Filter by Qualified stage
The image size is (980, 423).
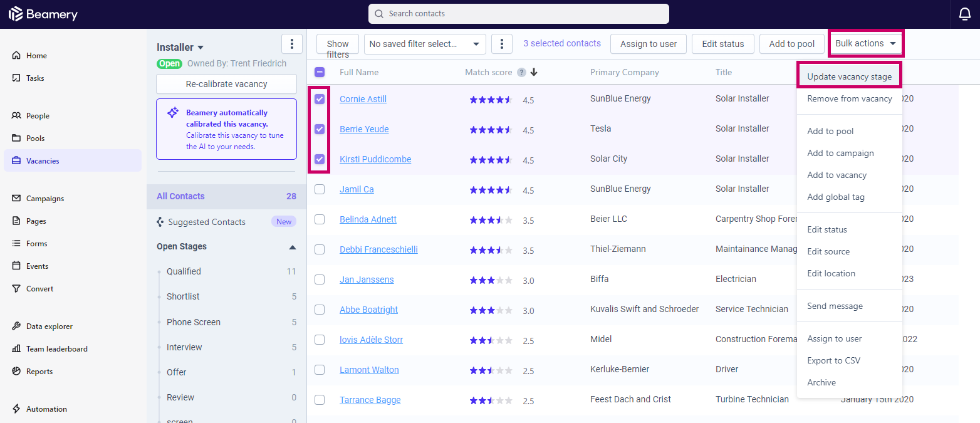226,271
